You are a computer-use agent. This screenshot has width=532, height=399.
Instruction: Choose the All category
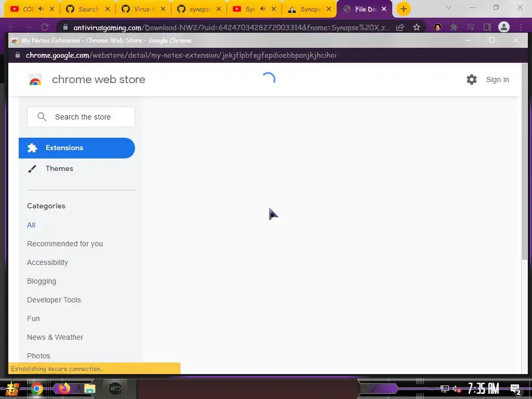click(x=31, y=225)
